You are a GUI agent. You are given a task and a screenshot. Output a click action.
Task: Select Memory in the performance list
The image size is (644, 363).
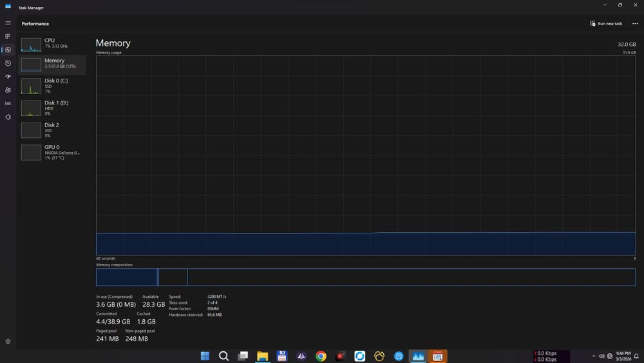(x=52, y=64)
